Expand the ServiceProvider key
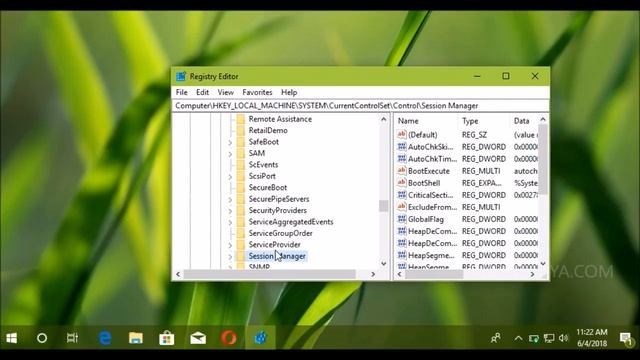The width and height of the screenshot is (640, 360). pyautogui.click(x=230, y=245)
